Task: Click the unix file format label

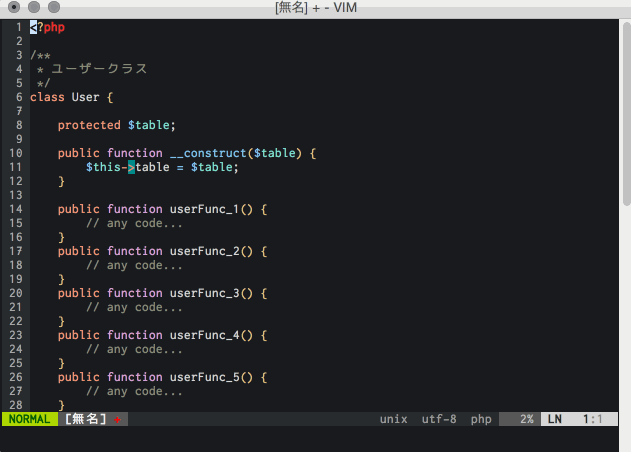Action: 394,419
